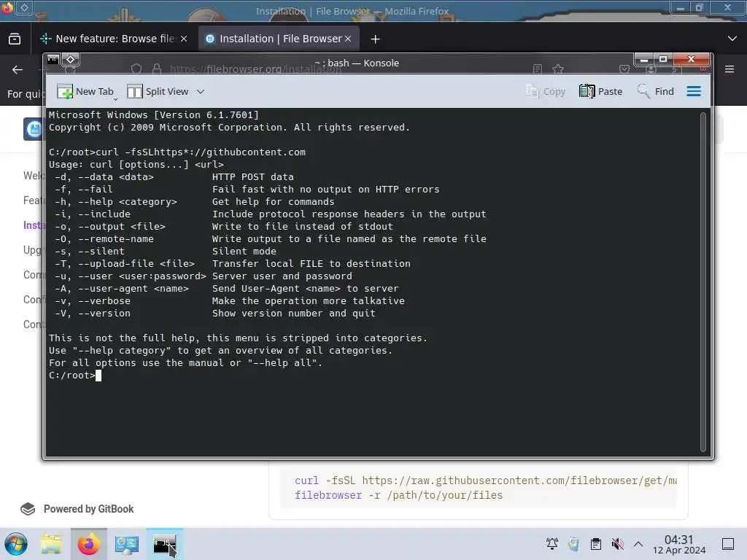The image size is (747, 560).
Task: Open a New Tab in Konsole
Action: 85,91
